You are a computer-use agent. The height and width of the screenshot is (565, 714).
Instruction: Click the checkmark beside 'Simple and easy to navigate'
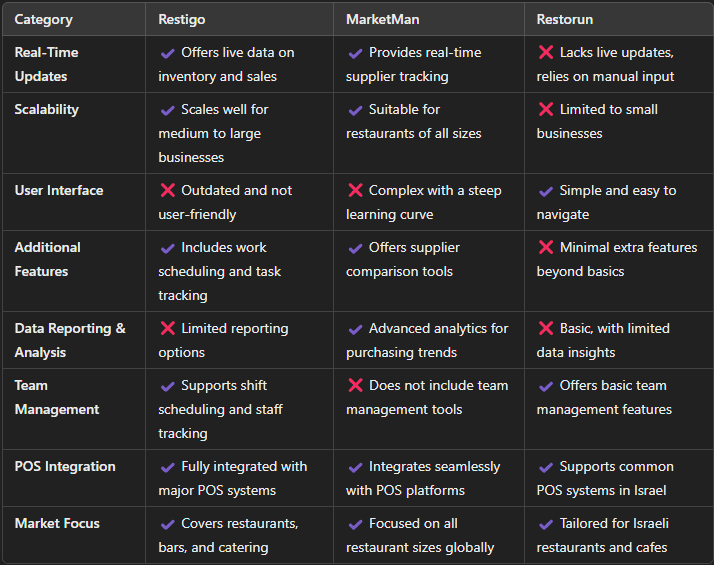tap(546, 191)
